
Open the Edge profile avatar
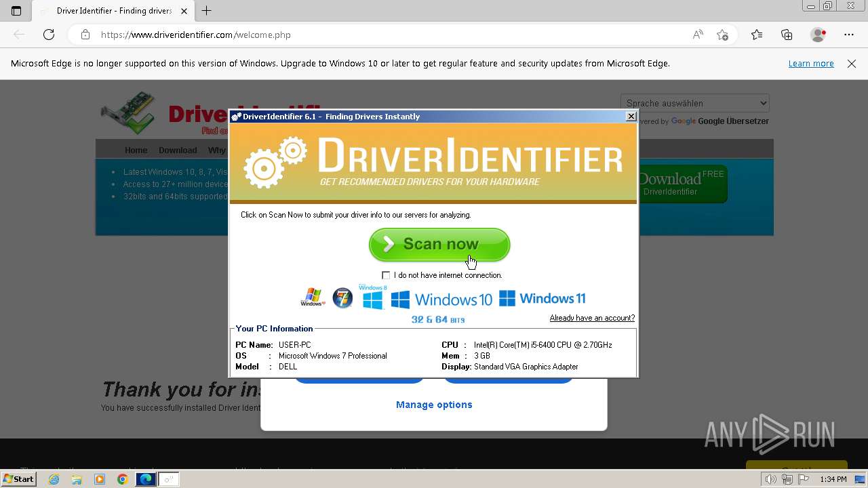pos(818,35)
